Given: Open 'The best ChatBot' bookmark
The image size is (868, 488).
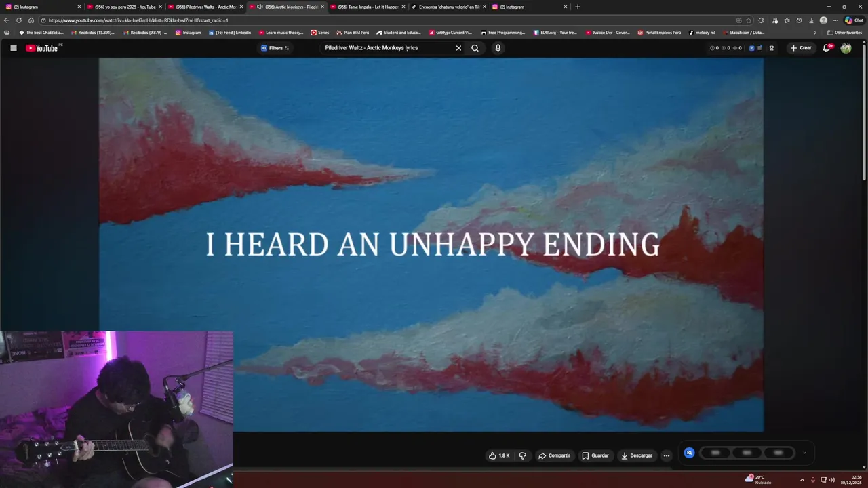Looking at the screenshot, I should coord(41,33).
